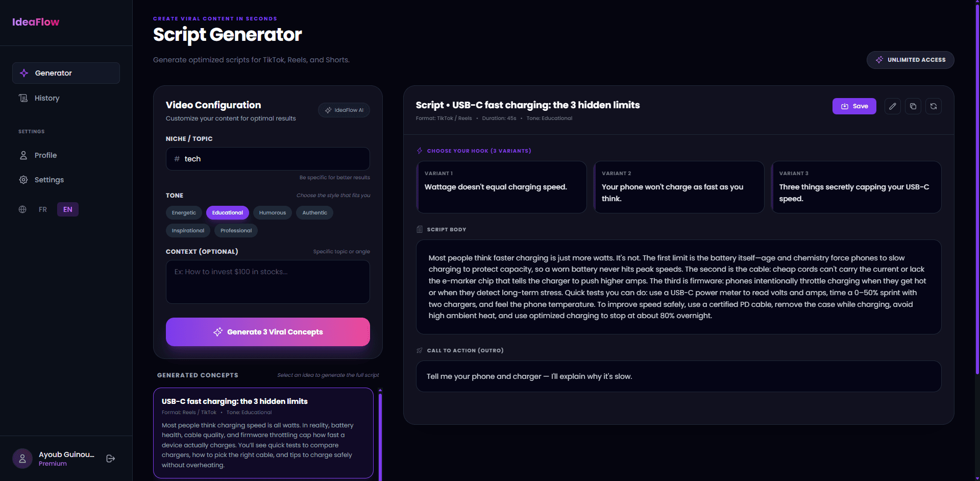This screenshot has width=980, height=481.
Task: Switch interface language to FR
Action: 43,209
